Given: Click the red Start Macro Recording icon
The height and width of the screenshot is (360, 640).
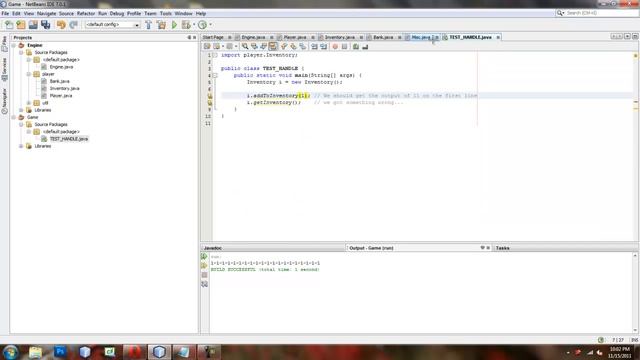Looking at the screenshot, I should [x=335, y=47].
